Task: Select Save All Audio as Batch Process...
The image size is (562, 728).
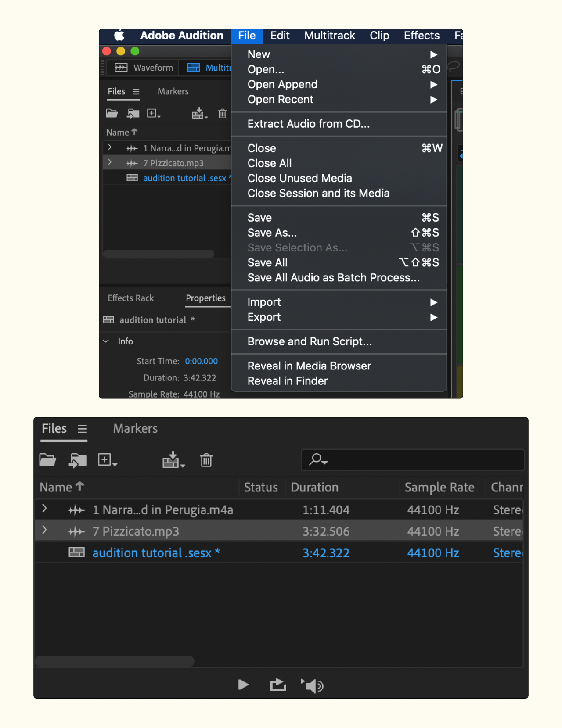Action: click(x=339, y=277)
